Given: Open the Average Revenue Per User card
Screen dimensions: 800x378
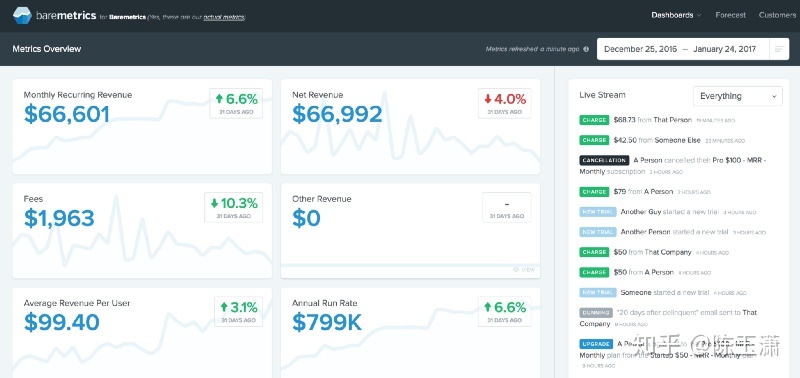Looking at the screenshot, I should tap(142, 333).
